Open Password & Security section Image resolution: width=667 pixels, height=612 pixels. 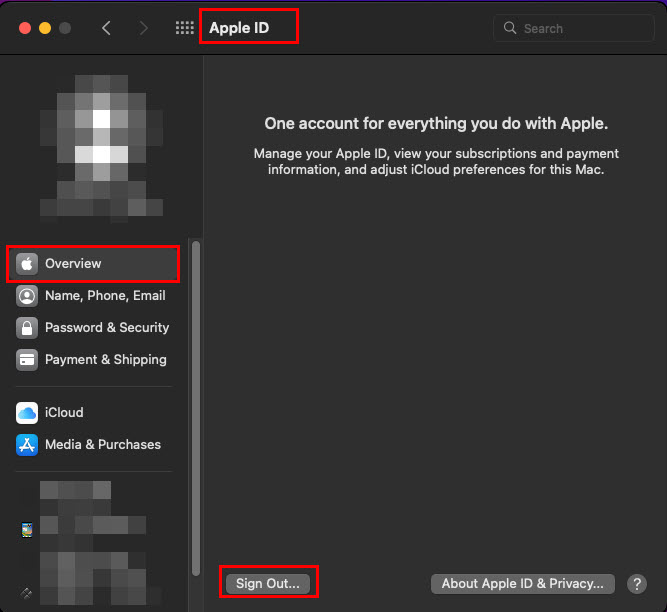pos(93,328)
